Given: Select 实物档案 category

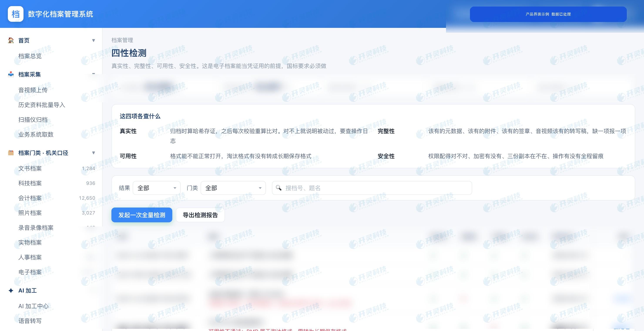Looking at the screenshot, I should pos(30,242).
